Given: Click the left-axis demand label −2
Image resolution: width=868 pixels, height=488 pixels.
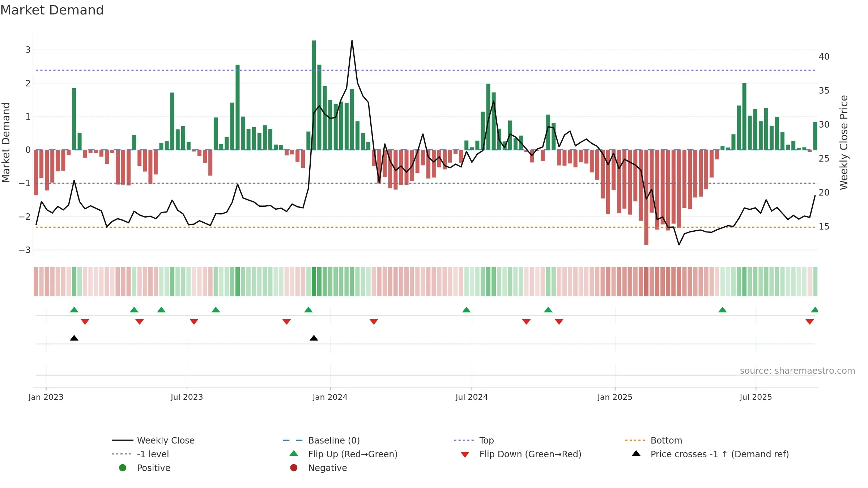Looking at the screenshot, I should pos(25,217).
